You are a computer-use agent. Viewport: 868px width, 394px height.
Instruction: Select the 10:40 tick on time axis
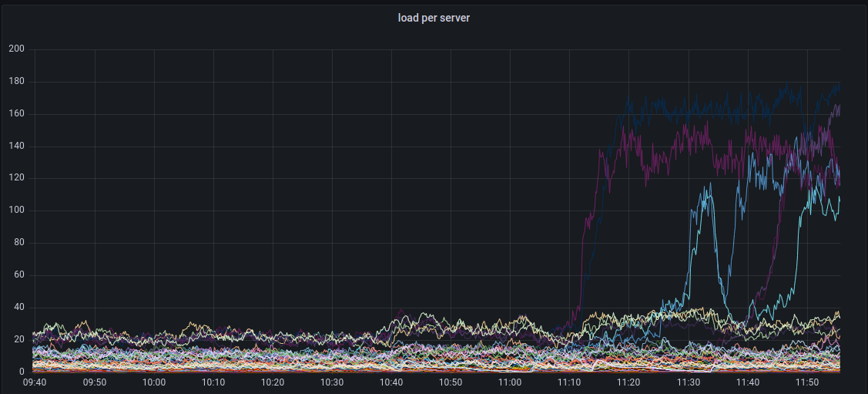(x=391, y=382)
